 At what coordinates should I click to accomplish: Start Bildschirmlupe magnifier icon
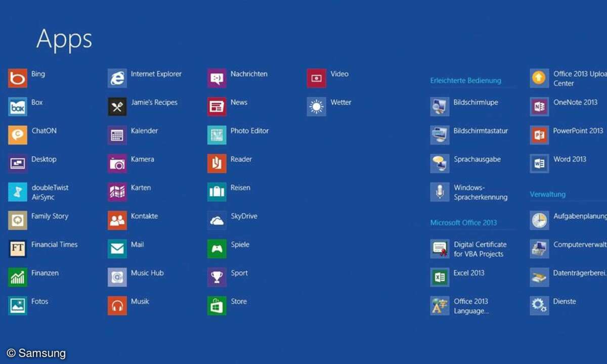pos(440,107)
